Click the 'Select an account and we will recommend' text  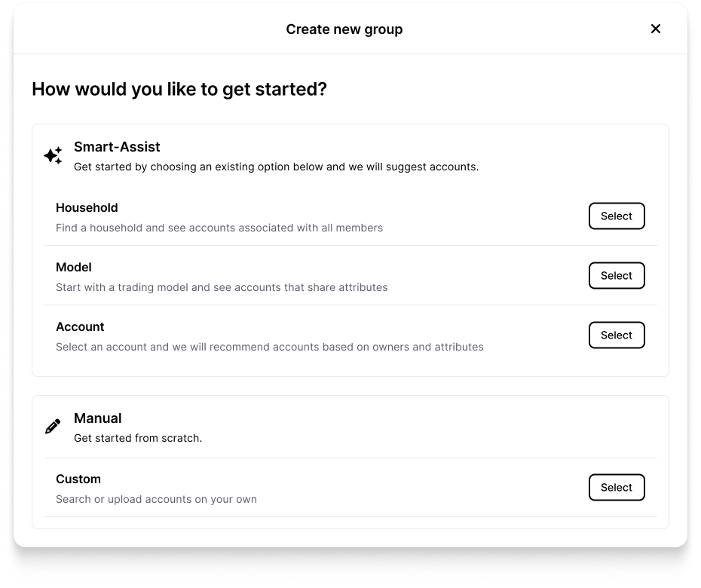tap(270, 347)
